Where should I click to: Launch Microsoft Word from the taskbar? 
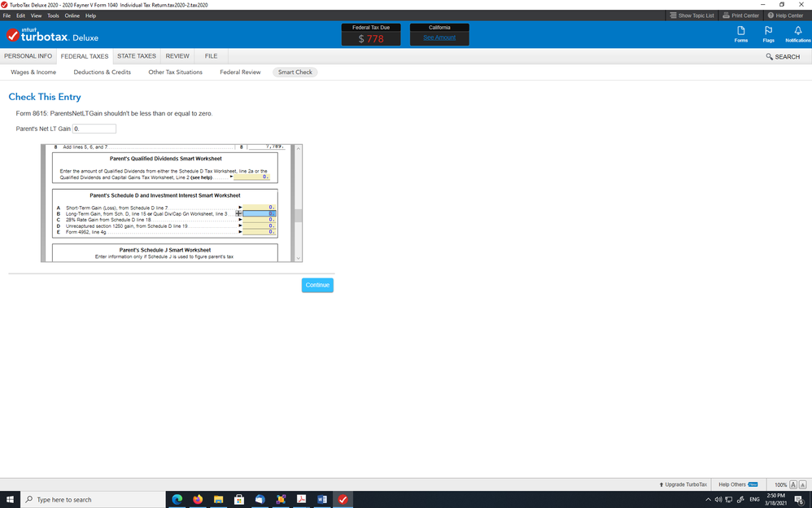(322, 499)
